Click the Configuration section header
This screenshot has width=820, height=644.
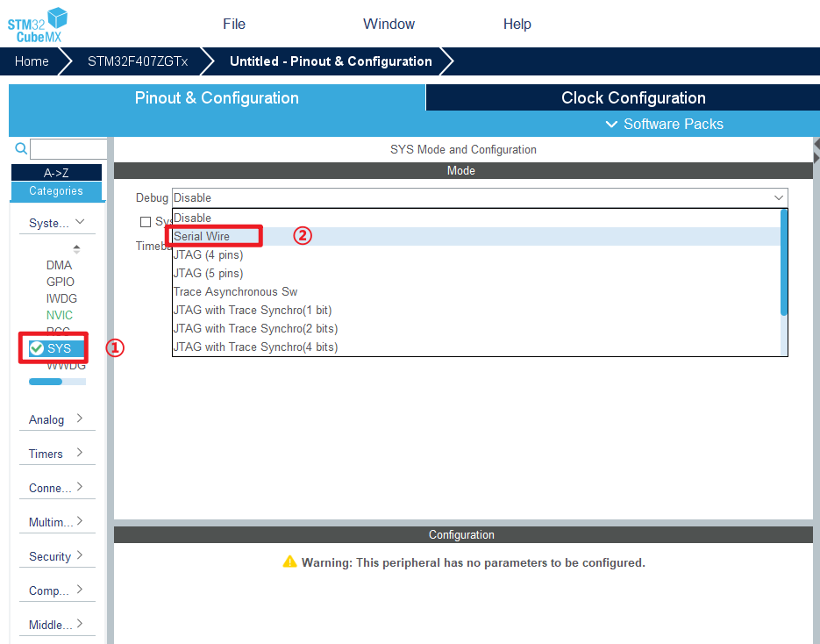point(463,534)
